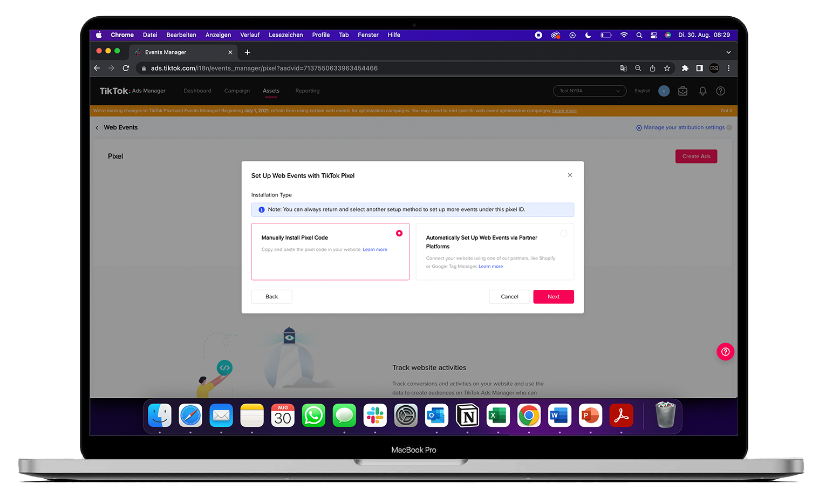Screen dimensions: 826x504
Task: Open the briefcase business center icon
Action: pos(683,91)
